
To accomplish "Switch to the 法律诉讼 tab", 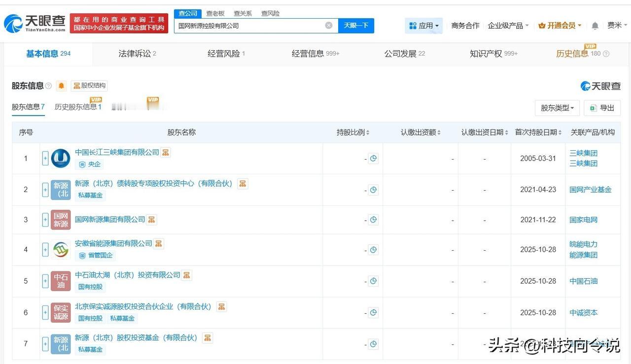I will pyautogui.click(x=137, y=54).
